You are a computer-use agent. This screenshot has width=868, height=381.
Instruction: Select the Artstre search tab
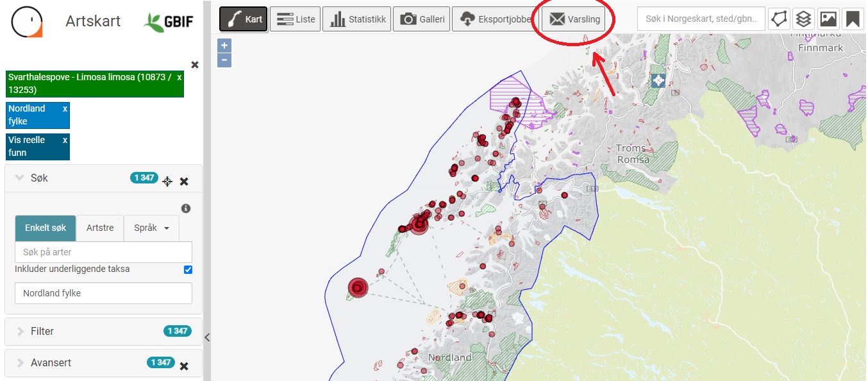pyautogui.click(x=100, y=228)
